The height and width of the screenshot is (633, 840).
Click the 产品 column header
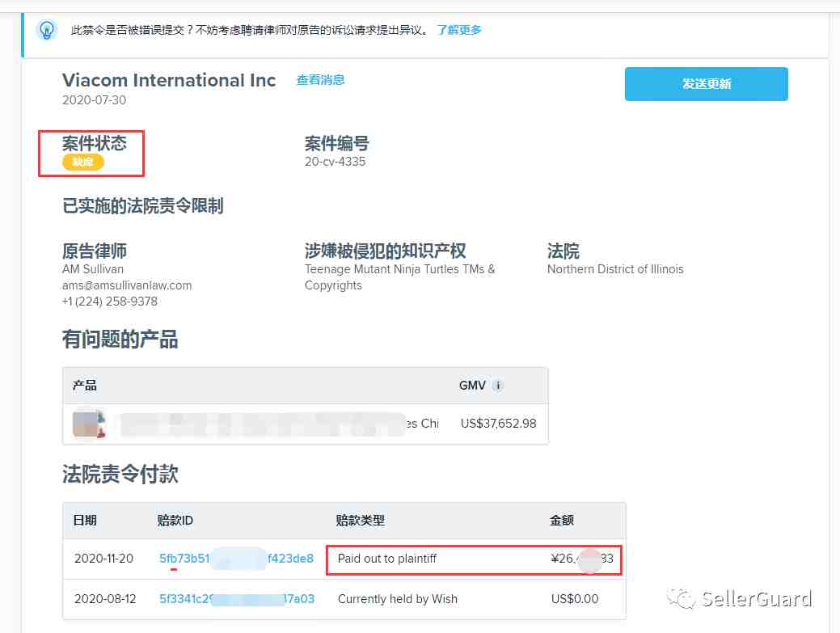[x=85, y=386]
